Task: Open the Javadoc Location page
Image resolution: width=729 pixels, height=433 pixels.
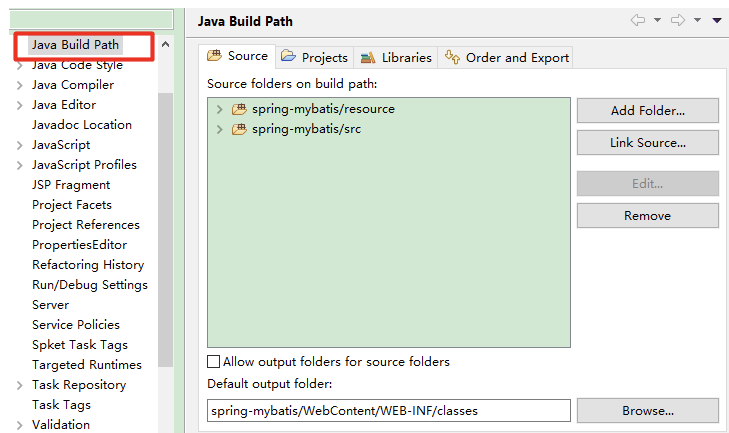Action: point(82,125)
